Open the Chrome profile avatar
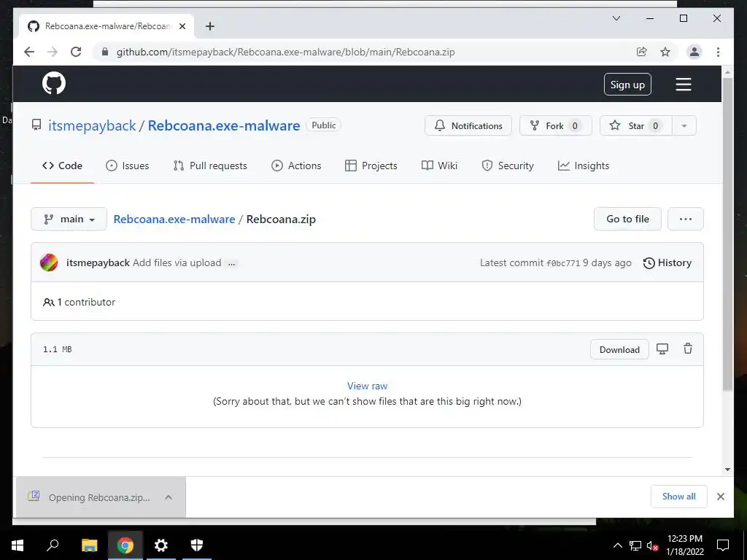747x560 pixels. pos(694,52)
